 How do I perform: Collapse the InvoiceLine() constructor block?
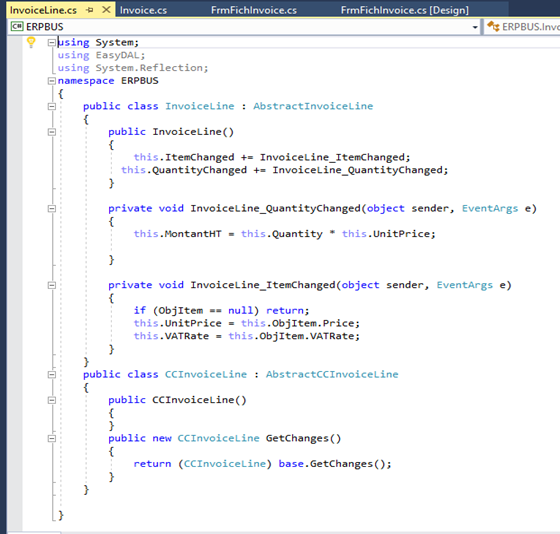coord(52,132)
